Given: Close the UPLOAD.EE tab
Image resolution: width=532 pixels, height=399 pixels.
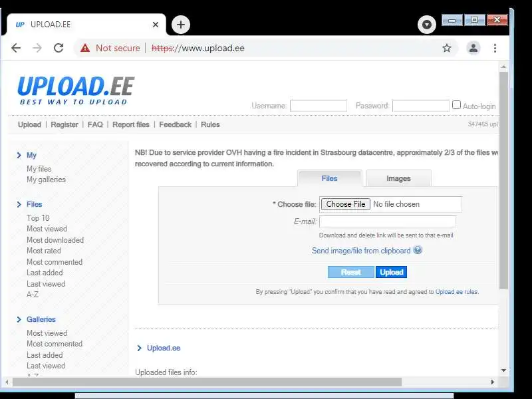Looking at the screenshot, I should coord(156,25).
